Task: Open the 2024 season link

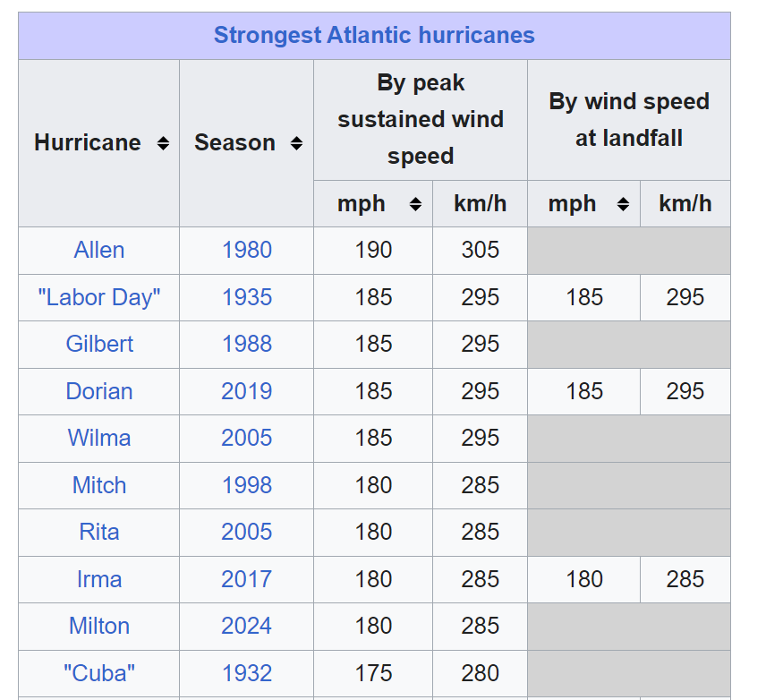Action: 247,626
